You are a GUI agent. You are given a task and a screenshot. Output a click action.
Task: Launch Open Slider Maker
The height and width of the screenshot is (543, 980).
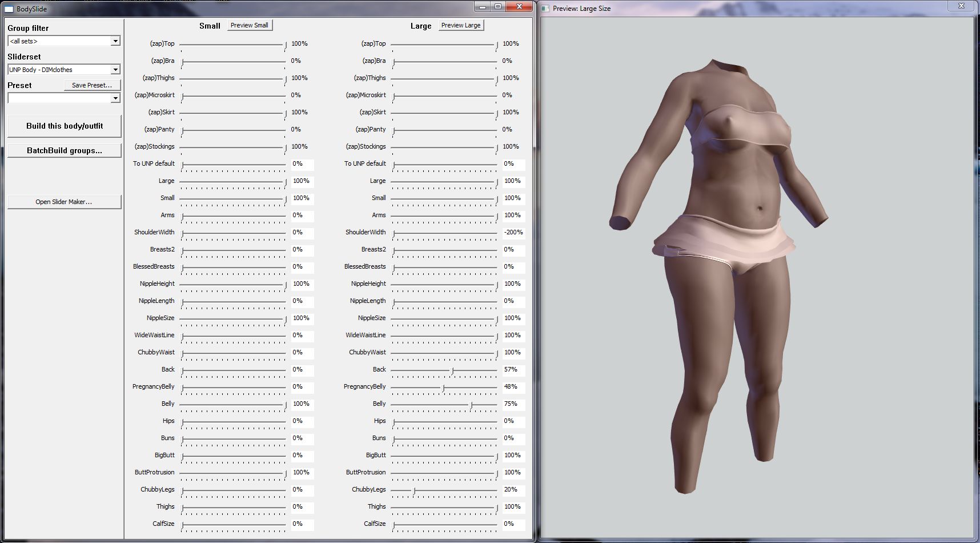pyautogui.click(x=64, y=202)
